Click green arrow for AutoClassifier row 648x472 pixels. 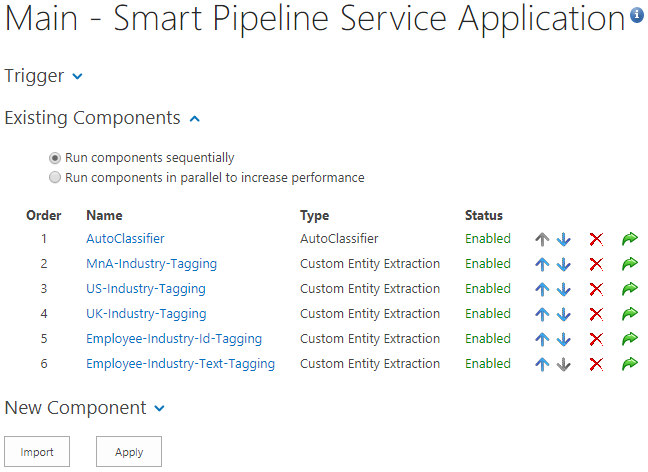point(629,240)
